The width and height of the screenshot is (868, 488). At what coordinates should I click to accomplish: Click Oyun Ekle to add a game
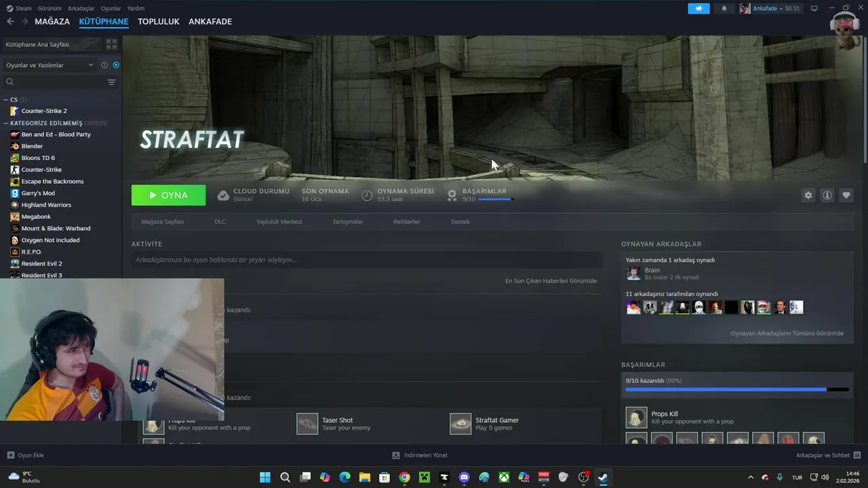click(25, 455)
